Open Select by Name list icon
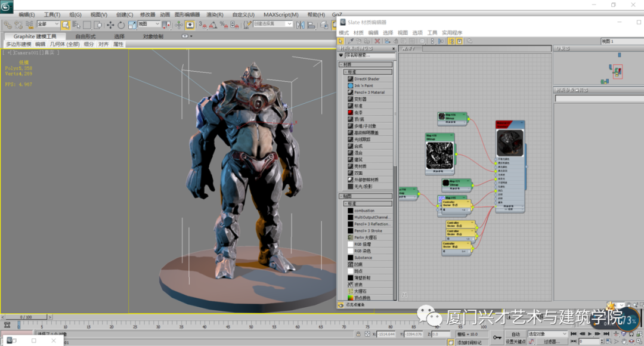Viewport: 644px width, 346px height. (x=76, y=24)
